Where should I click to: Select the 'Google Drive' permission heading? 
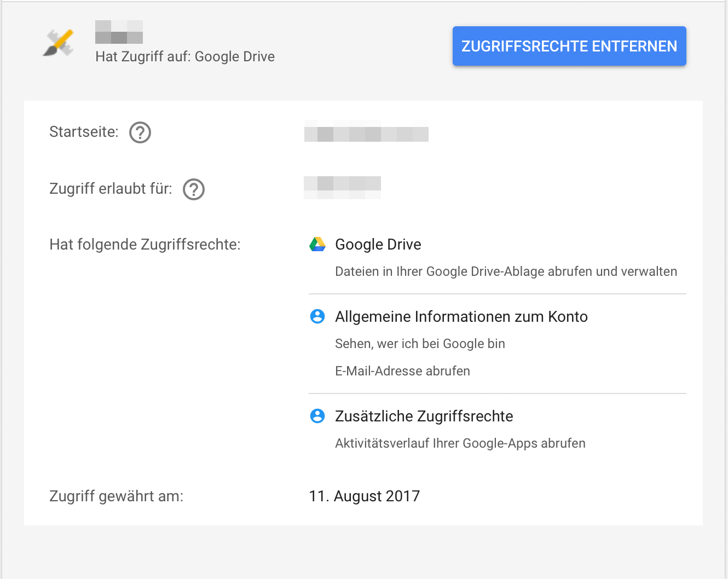click(x=378, y=244)
